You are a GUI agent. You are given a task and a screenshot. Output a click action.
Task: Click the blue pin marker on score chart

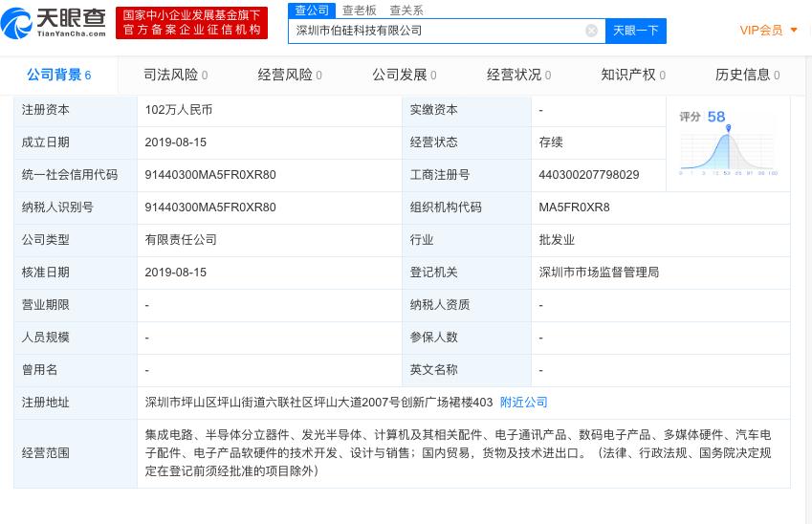pos(728,128)
